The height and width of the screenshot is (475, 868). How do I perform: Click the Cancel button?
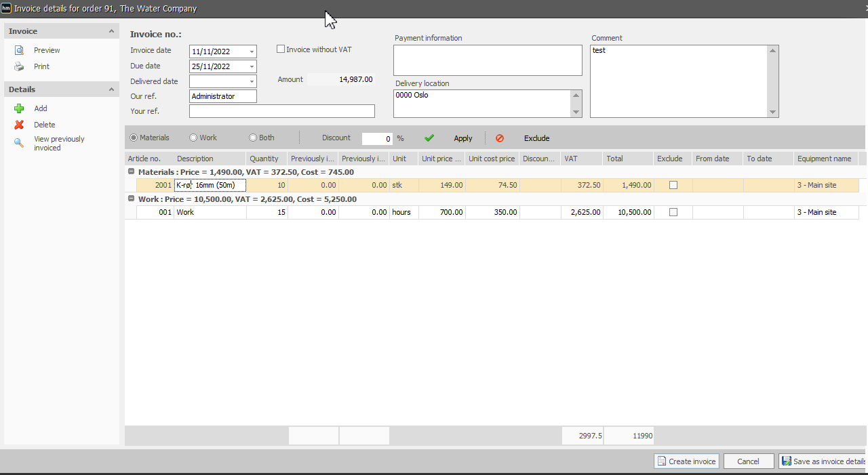point(749,461)
